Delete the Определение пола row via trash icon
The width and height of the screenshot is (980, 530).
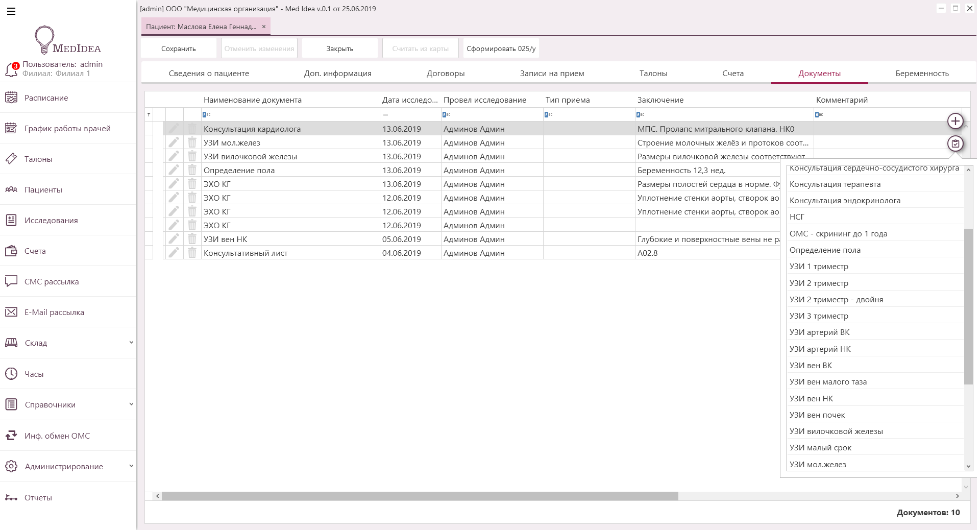coord(192,170)
